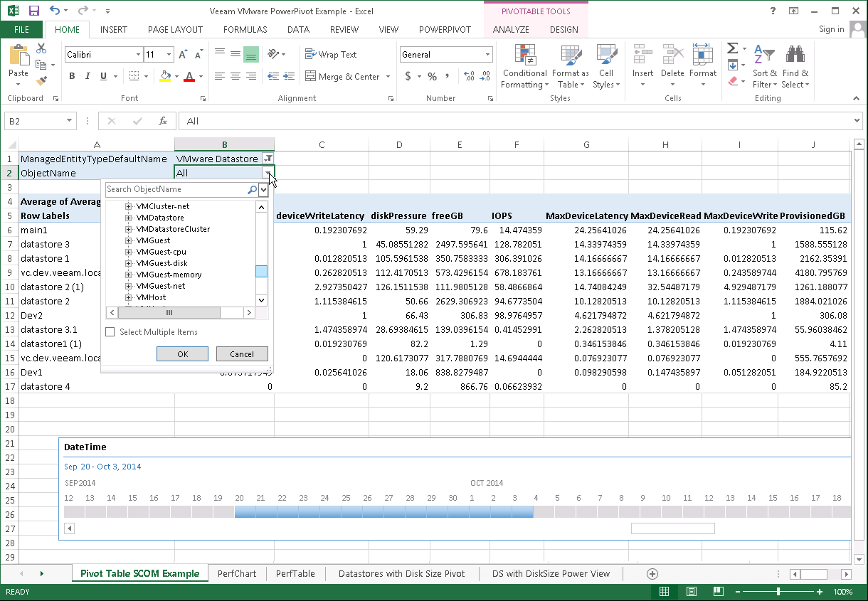The width and height of the screenshot is (868, 601).
Task: Click the Format Painter brush icon
Action: point(41,81)
